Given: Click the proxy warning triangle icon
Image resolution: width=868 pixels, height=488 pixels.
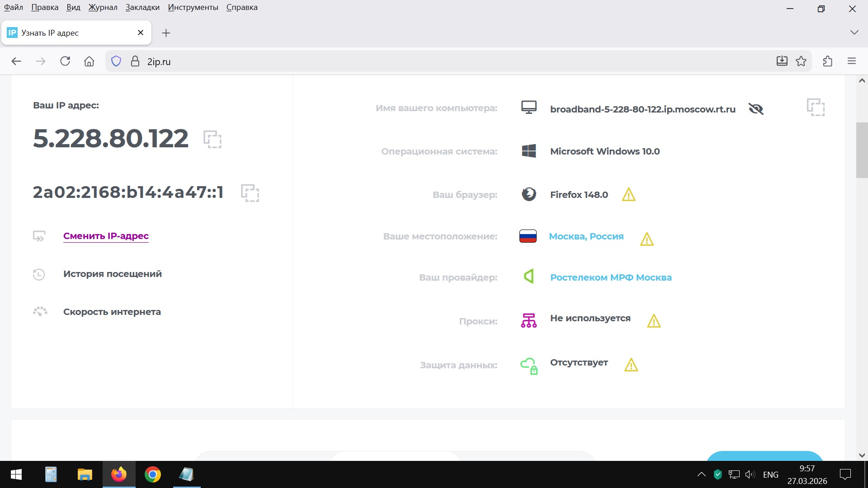Looking at the screenshot, I should [654, 321].
